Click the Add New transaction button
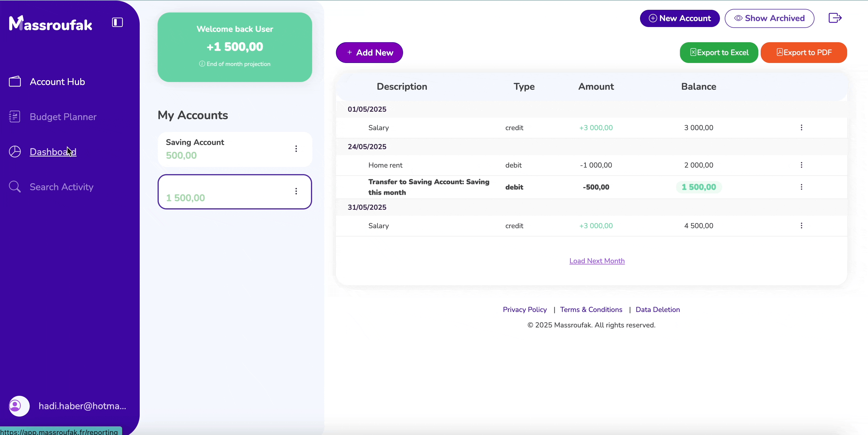This screenshot has height=435, width=868. [369, 53]
